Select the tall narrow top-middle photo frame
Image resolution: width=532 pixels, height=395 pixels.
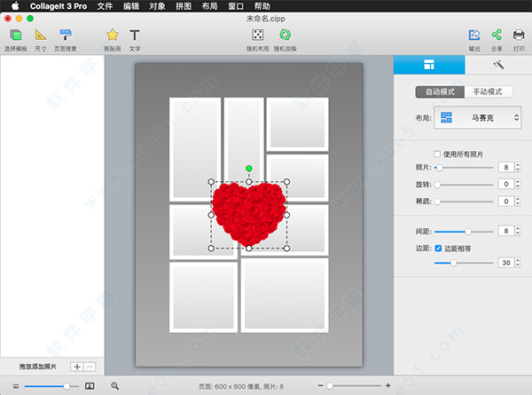[x=244, y=139]
